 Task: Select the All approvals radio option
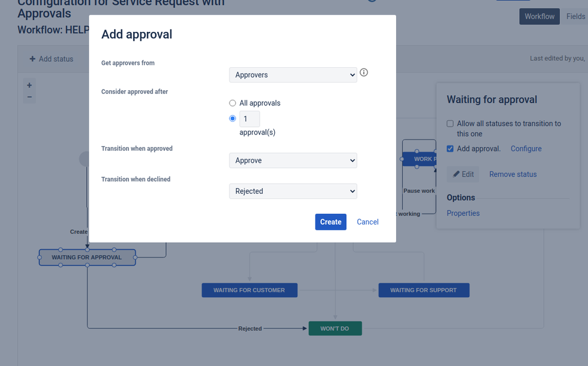232,103
